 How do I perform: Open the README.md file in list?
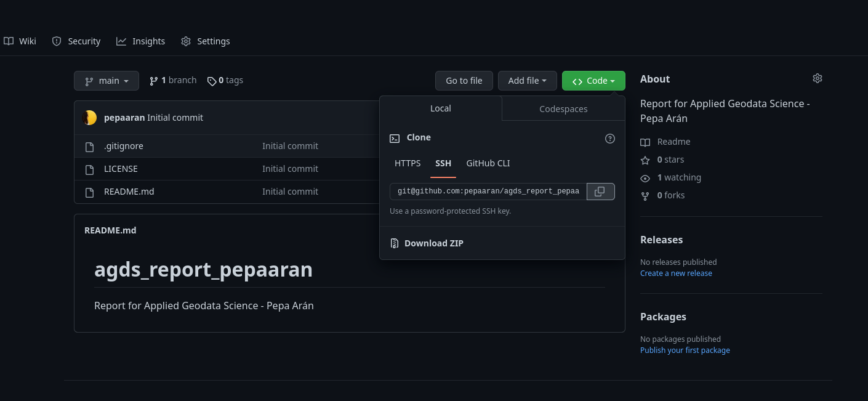(x=129, y=192)
